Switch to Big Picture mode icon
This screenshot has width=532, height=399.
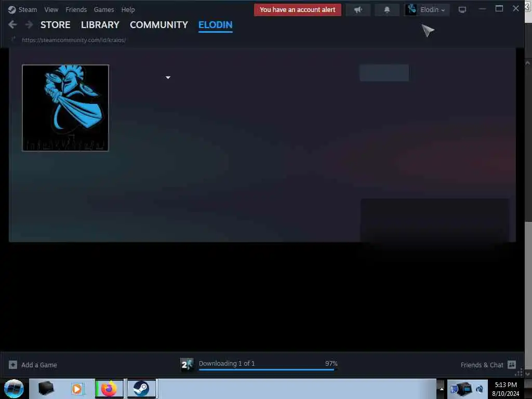click(462, 9)
